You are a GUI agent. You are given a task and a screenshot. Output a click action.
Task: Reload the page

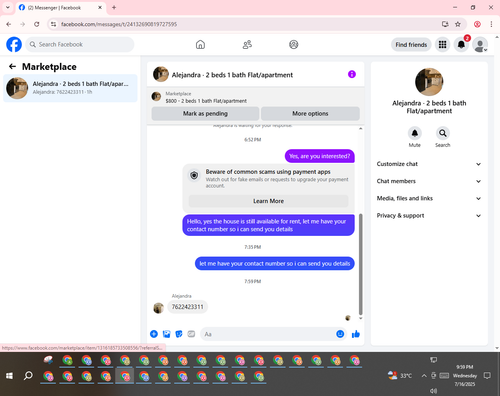coord(37,24)
